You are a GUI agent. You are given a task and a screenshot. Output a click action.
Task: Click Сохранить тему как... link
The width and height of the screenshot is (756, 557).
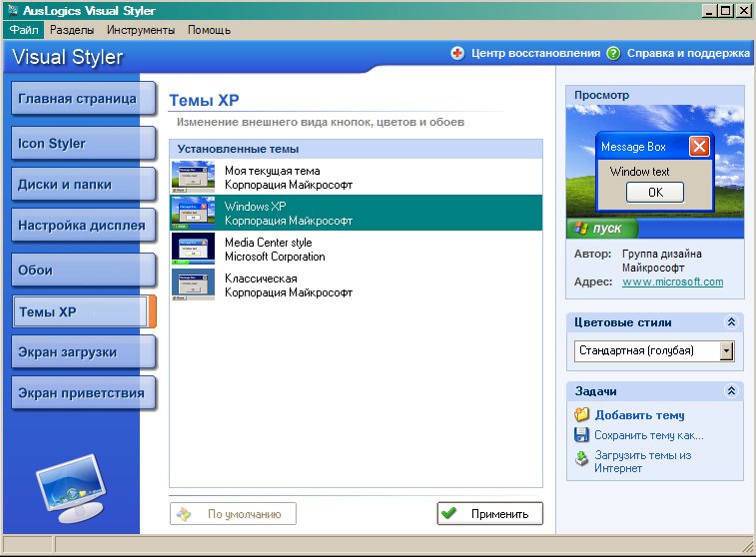coord(648,435)
